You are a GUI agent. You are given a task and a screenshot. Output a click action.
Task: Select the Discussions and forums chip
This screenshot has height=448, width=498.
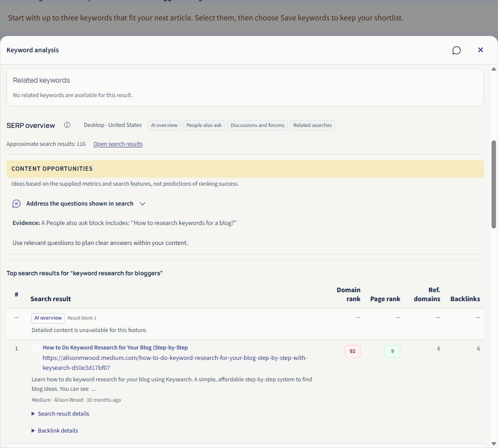pos(257,125)
